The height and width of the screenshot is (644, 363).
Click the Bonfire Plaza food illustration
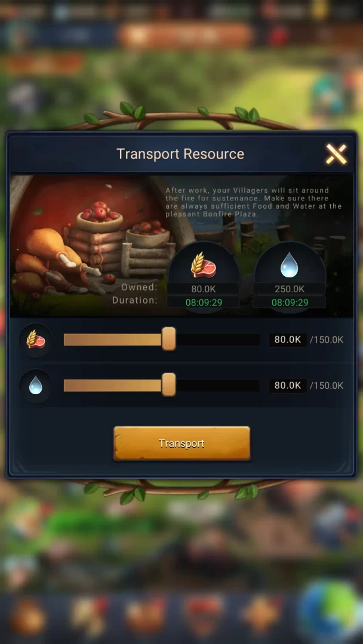click(90, 246)
